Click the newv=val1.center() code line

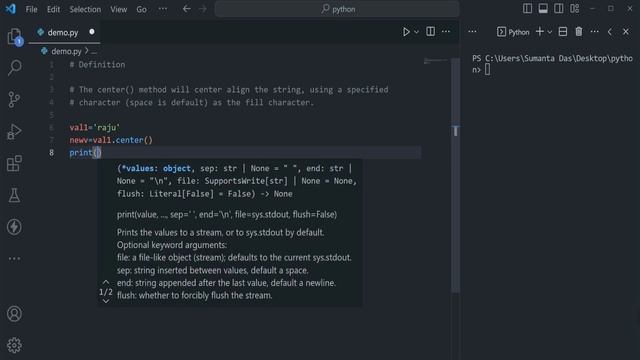pos(111,140)
